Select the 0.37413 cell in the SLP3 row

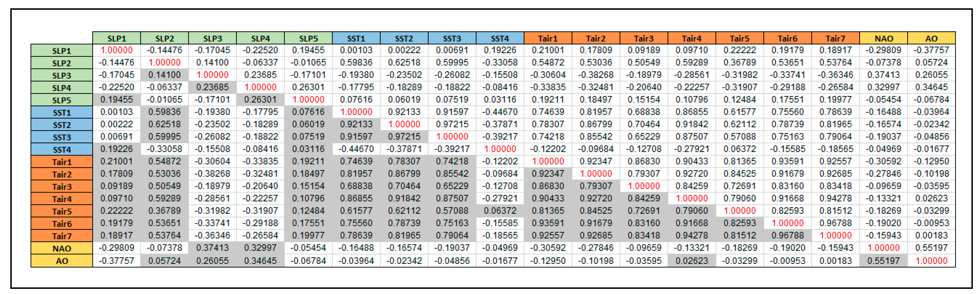click(883, 75)
